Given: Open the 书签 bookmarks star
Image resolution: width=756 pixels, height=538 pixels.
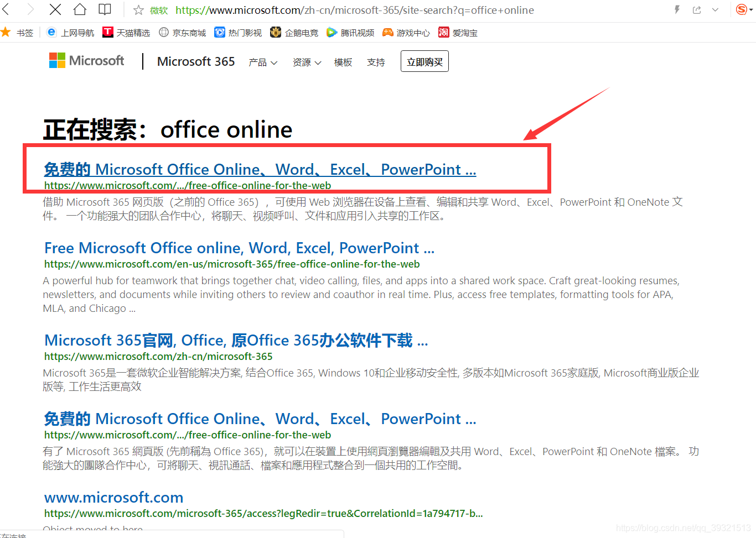Looking at the screenshot, I should [x=17, y=33].
